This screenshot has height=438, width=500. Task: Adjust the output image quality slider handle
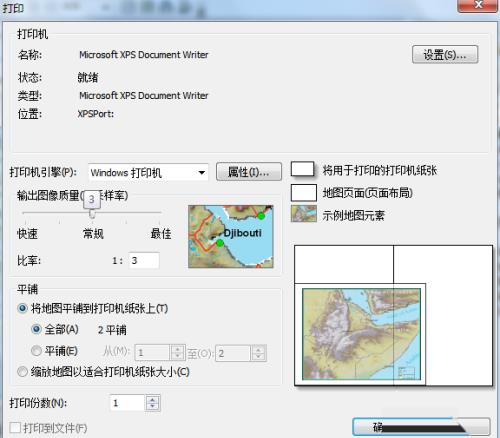tap(92, 213)
